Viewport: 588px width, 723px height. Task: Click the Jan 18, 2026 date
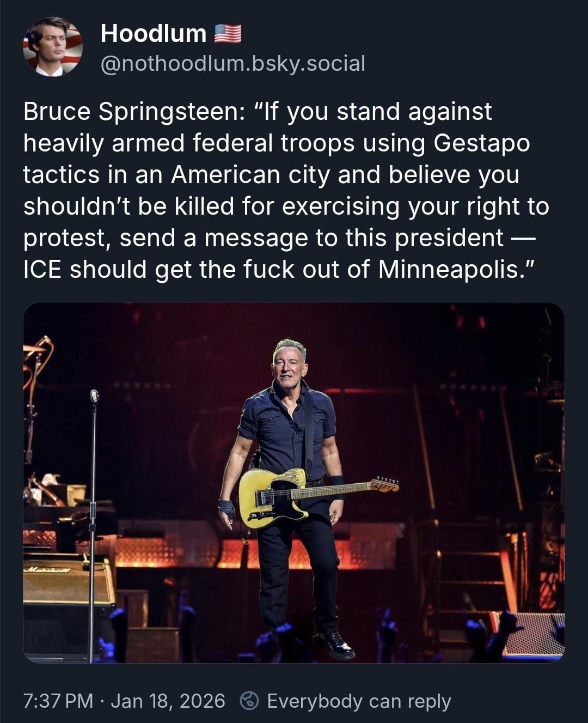(168, 701)
